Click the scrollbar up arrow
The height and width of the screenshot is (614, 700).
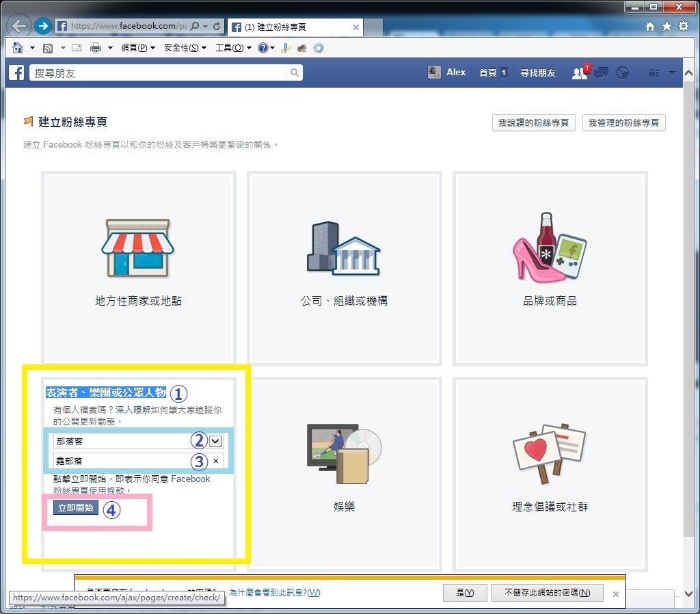688,72
